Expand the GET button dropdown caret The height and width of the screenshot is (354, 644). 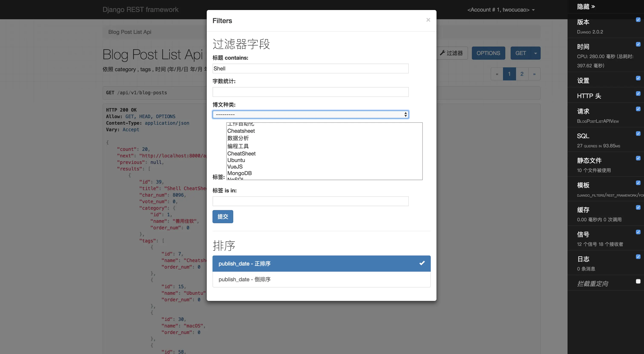535,53
